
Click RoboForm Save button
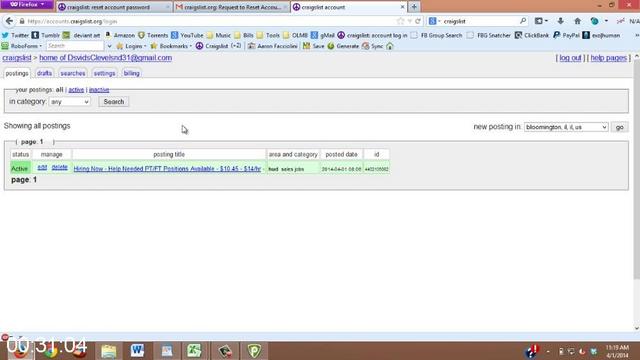[313, 46]
